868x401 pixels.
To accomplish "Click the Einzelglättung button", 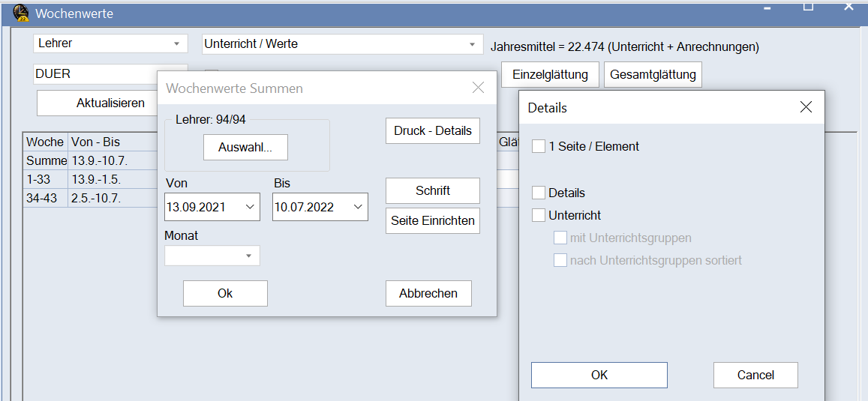I will [554, 75].
